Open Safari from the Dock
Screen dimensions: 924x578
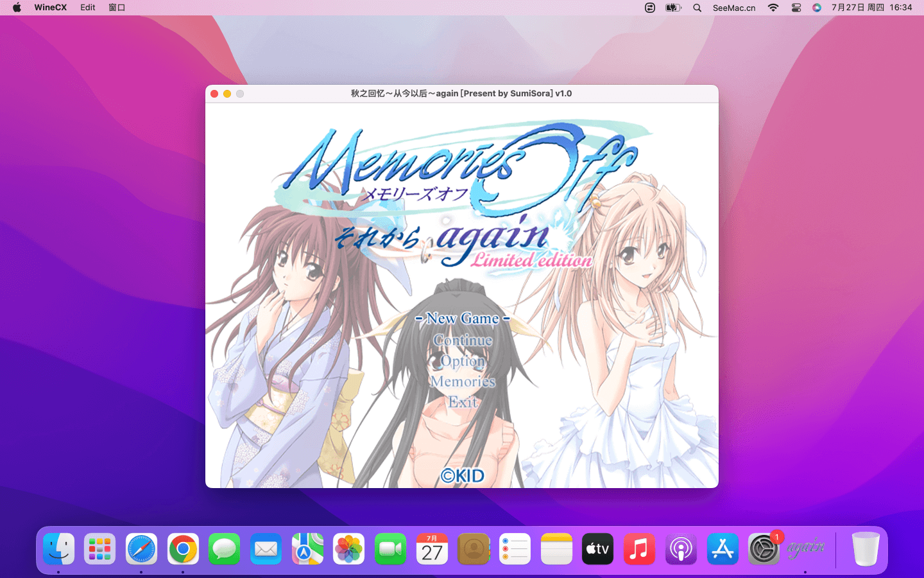tap(141, 548)
